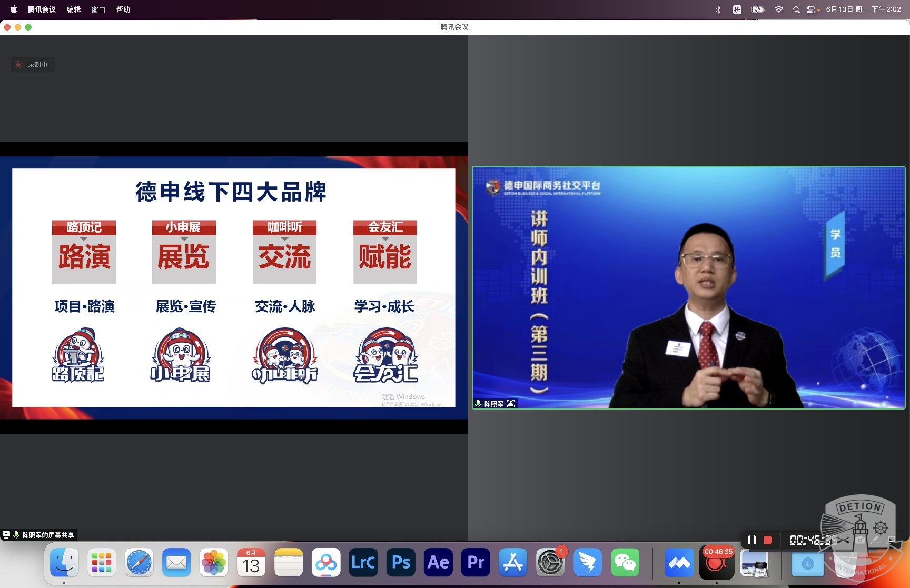Open the Photos app in the Dock
The height and width of the screenshot is (588, 910).
pos(214,563)
